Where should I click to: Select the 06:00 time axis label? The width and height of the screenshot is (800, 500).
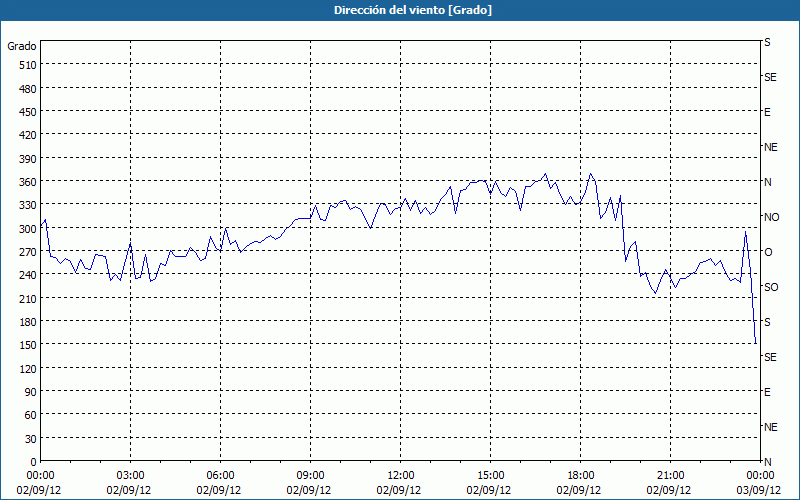(x=220, y=476)
